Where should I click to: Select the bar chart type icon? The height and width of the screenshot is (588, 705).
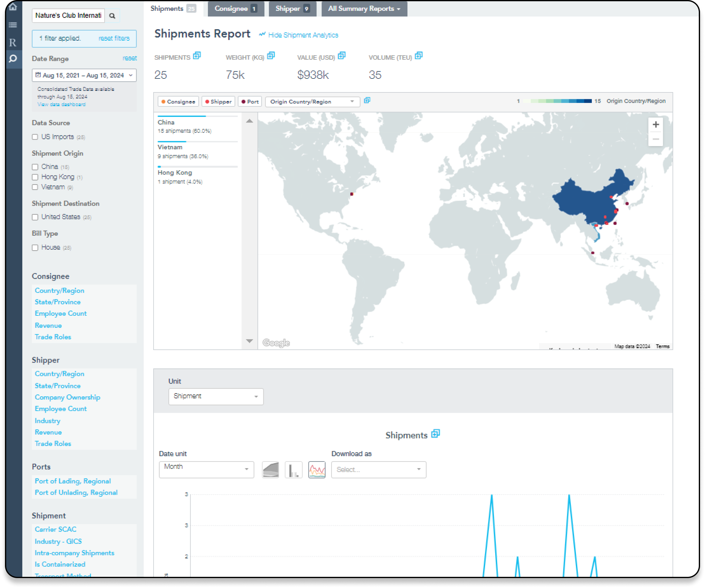pos(294,470)
